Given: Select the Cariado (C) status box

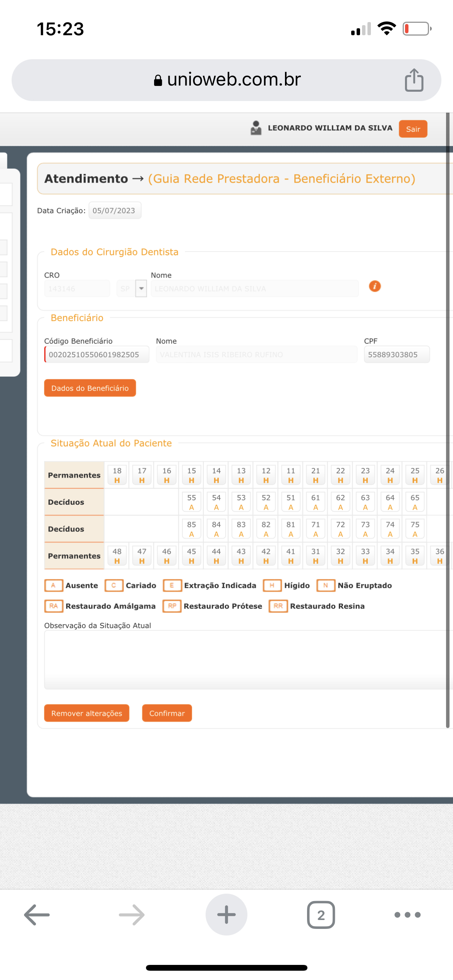Looking at the screenshot, I should click(x=114, y=585).
